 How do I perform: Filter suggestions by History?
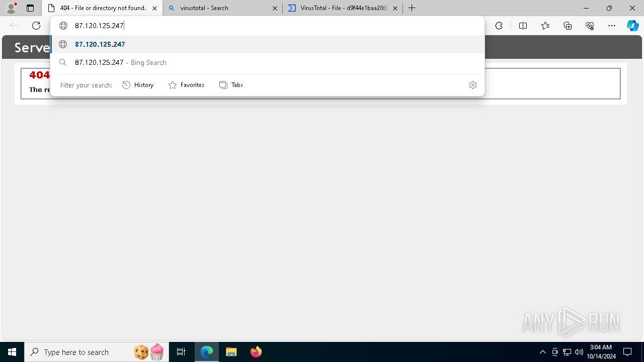pos(138,85)
